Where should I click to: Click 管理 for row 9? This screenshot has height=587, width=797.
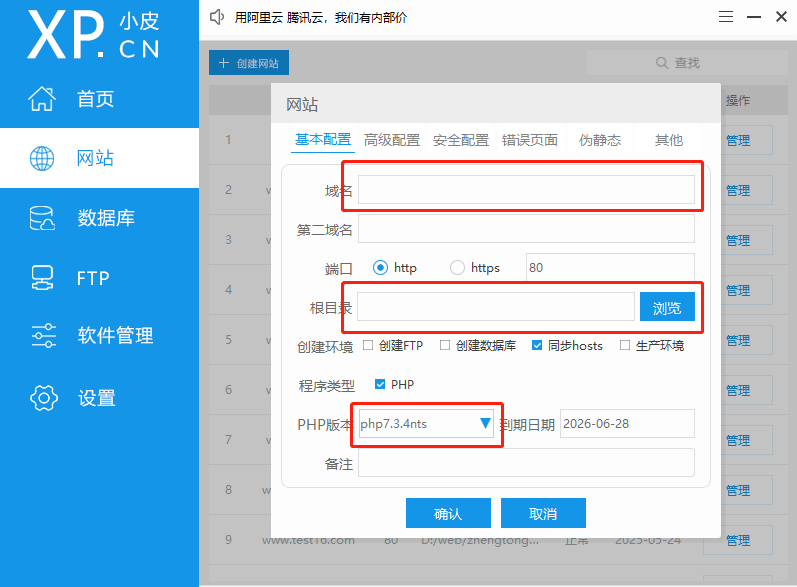point(738,540)
